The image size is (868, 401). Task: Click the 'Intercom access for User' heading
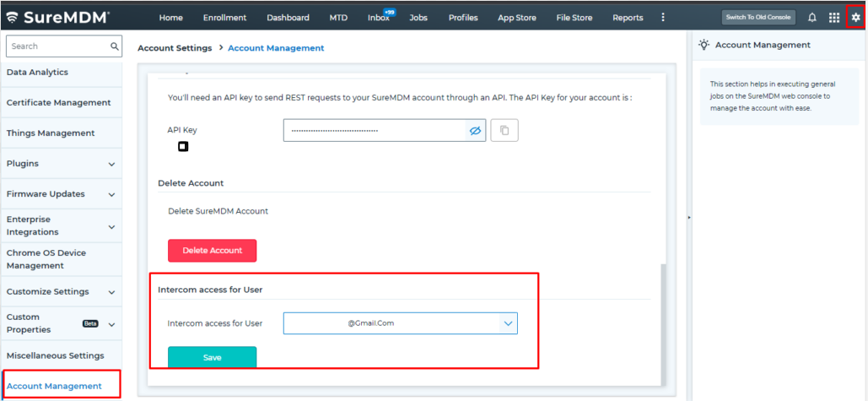pos(210,290)
